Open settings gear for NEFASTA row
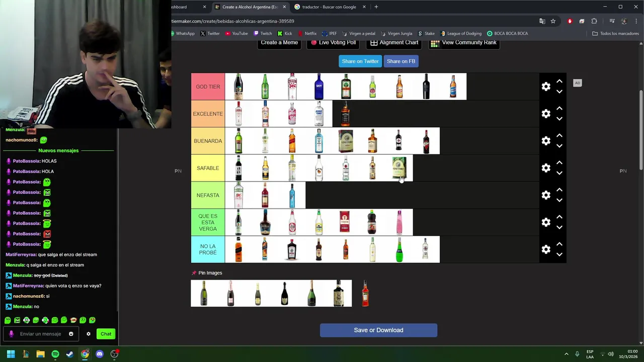This screenshot has height=362, width=644. pos(546,195)
